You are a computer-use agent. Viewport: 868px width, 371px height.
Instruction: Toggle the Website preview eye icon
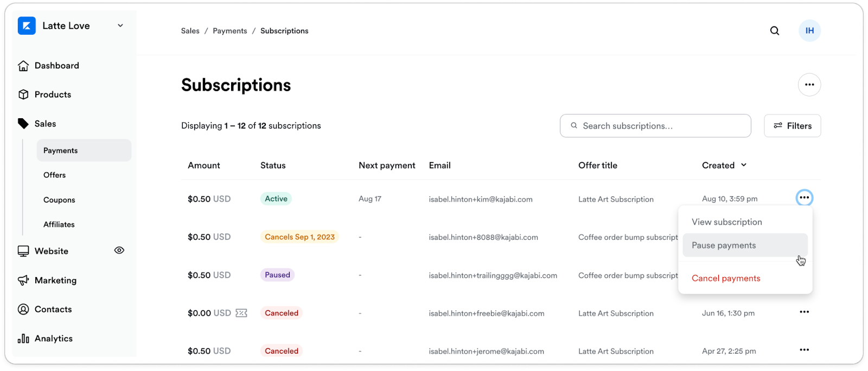119,251
